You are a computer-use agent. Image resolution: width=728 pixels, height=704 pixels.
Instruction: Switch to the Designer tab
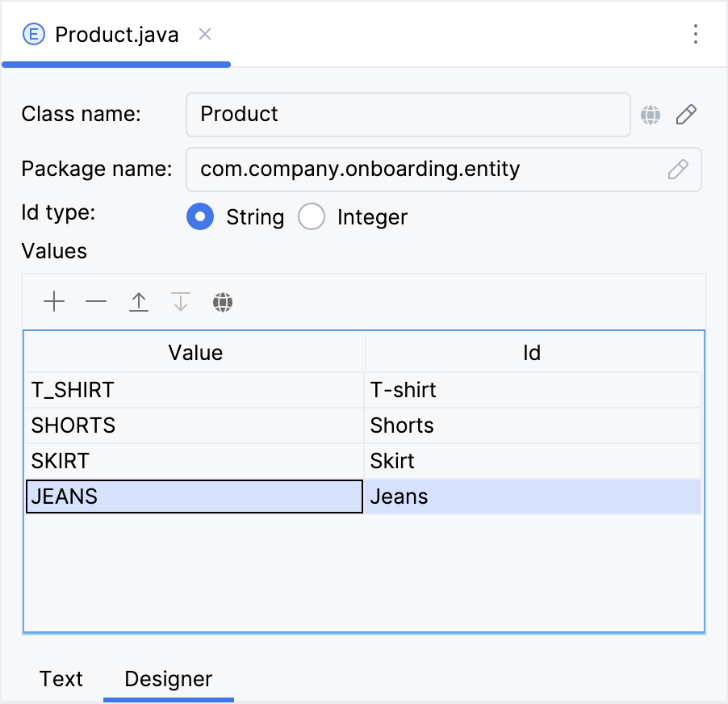point(168,679)
